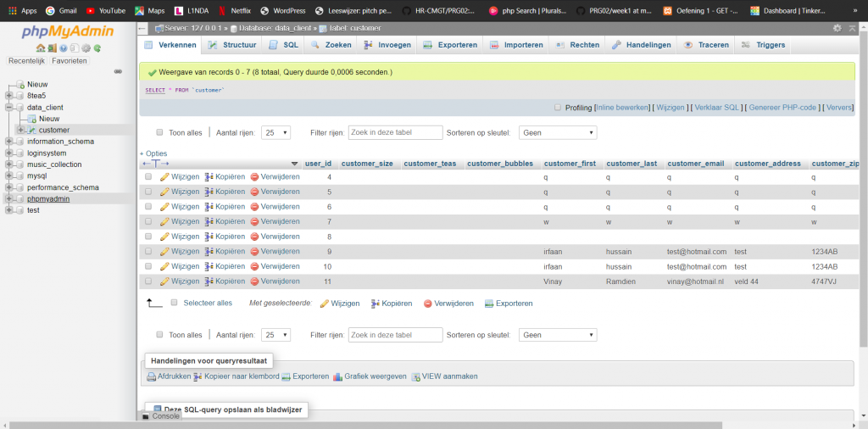Check the row checkbox for user_id 7
868x429 pixels.
click(148, 221)
